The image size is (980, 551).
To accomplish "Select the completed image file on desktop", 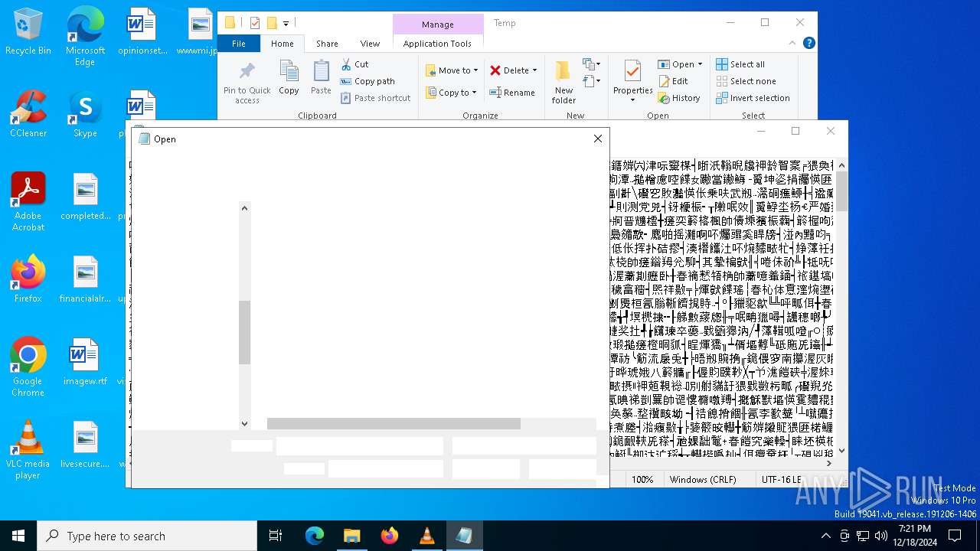I will (x=85, y=196).
